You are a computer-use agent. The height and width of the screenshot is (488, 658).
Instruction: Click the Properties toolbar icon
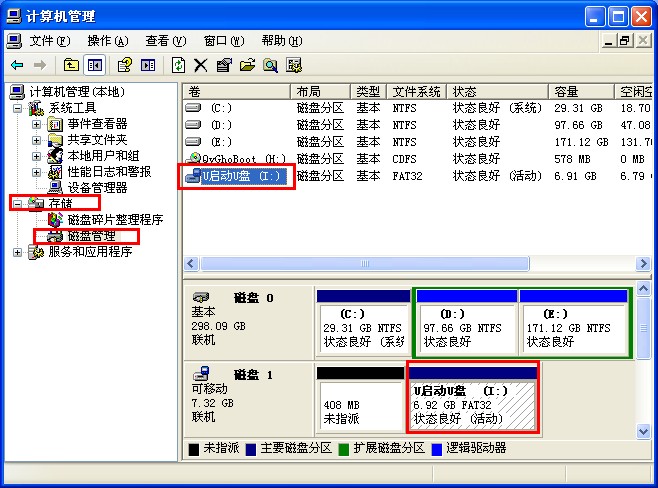click(x=224, y=65)
